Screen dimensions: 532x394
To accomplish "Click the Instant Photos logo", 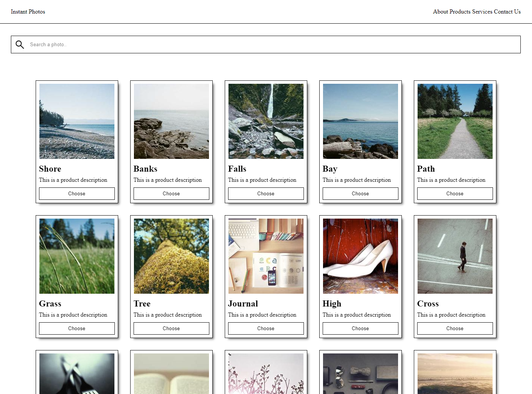I will tap(28, 12).
